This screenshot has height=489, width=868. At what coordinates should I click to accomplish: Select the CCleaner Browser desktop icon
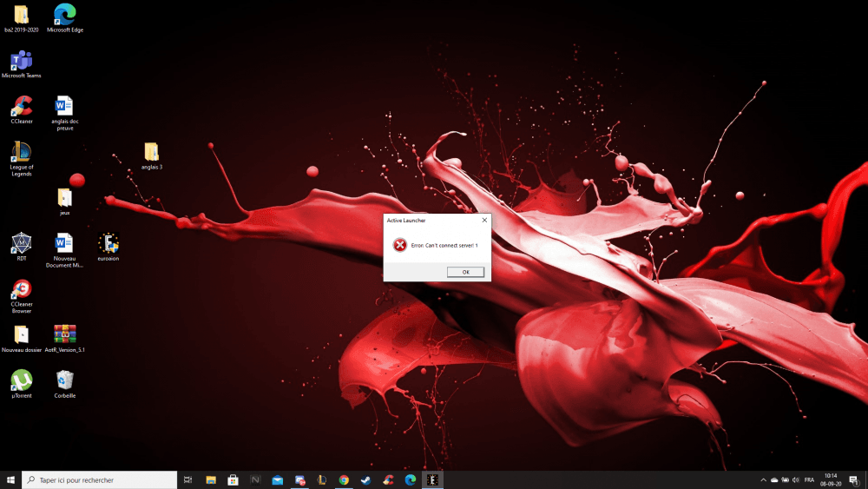pos(22,289)
